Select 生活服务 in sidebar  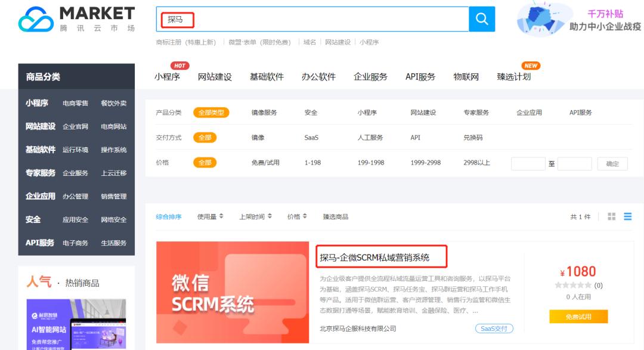pos(114,243)
